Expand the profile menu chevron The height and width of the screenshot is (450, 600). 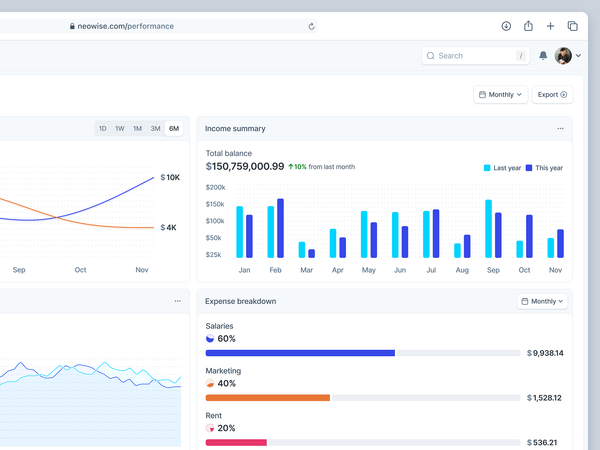pos(578,56)
